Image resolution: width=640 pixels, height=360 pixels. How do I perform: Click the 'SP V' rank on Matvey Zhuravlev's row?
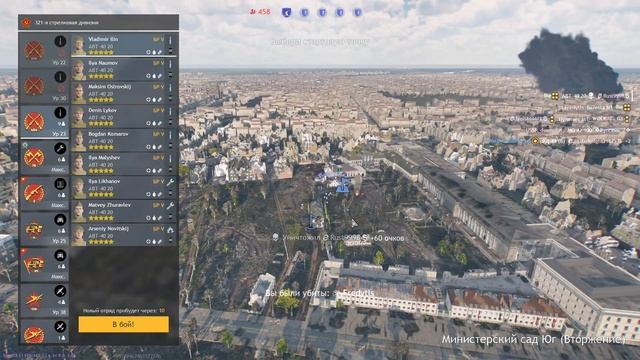158,205
